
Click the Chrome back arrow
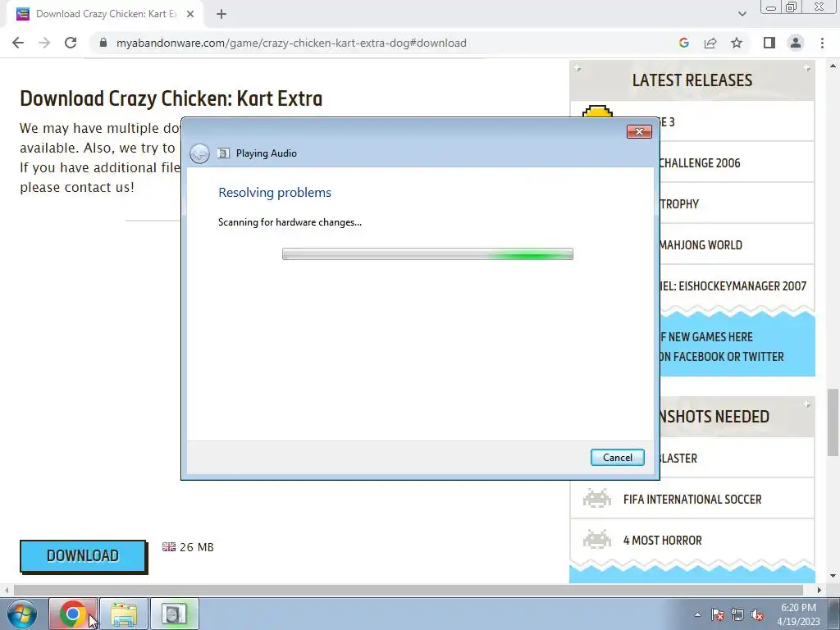point(18,43)
